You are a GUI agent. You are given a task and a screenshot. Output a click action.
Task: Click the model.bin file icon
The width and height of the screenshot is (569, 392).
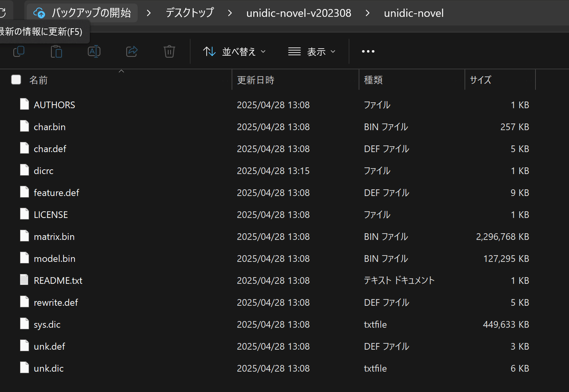(24, 258)
